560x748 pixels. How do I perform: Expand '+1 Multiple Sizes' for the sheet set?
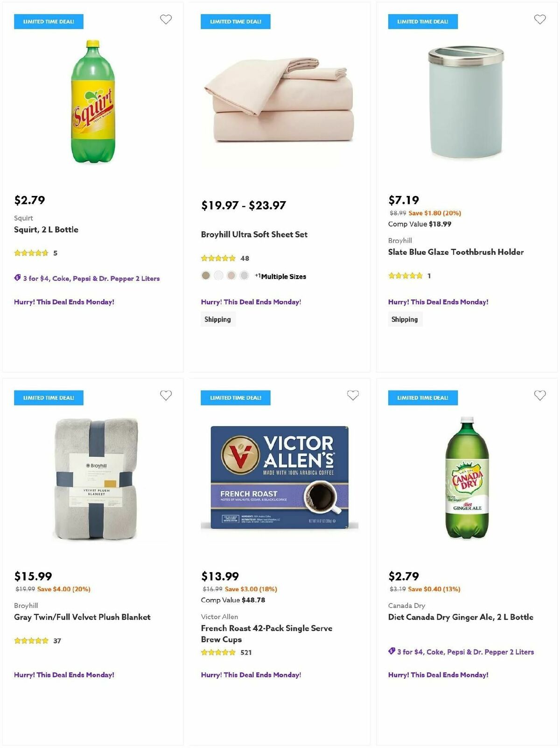280,276
